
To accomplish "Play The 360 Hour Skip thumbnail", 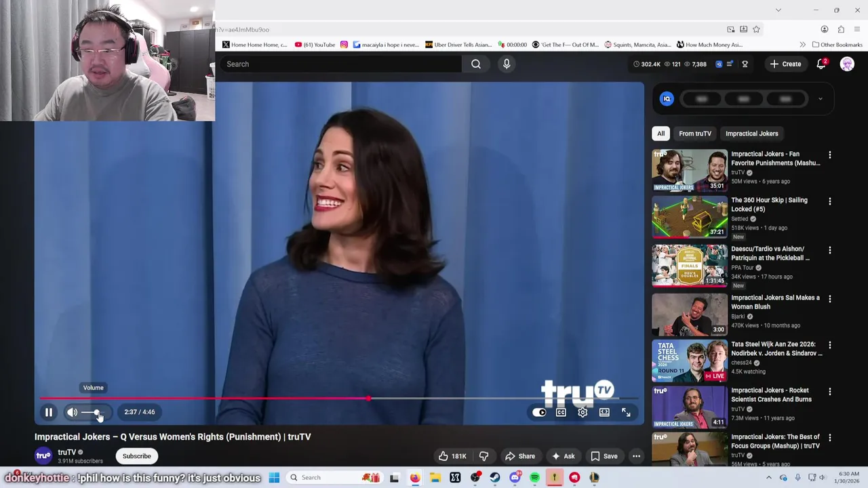I will point(690,217).
